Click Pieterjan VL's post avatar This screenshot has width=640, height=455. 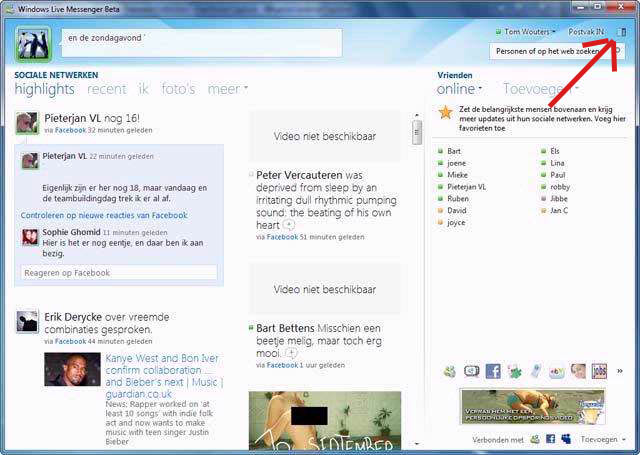tap(27, 123)
